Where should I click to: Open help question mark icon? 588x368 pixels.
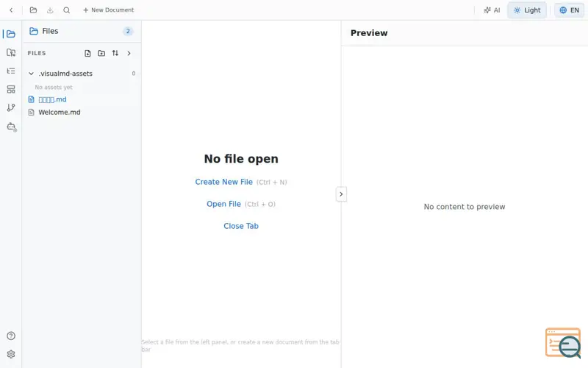[x=11, y=336]
